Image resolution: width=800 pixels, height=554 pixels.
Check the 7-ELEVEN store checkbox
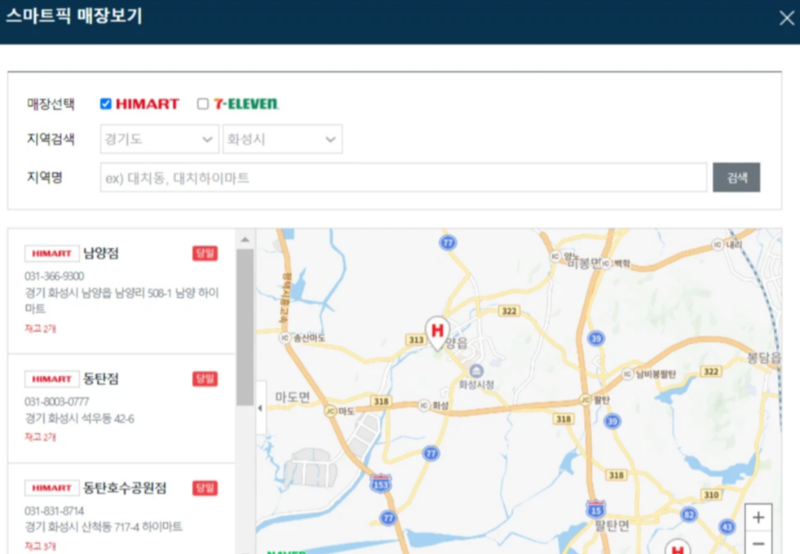pos(203,104)
